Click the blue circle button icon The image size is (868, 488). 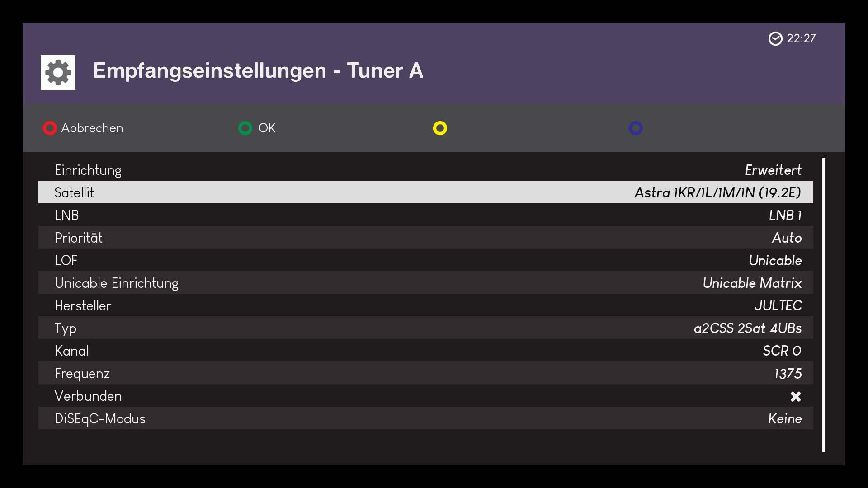click(x=636, y=128)
